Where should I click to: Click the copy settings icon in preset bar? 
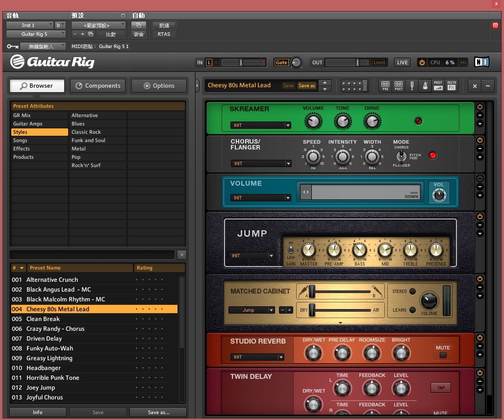point(91,34)
